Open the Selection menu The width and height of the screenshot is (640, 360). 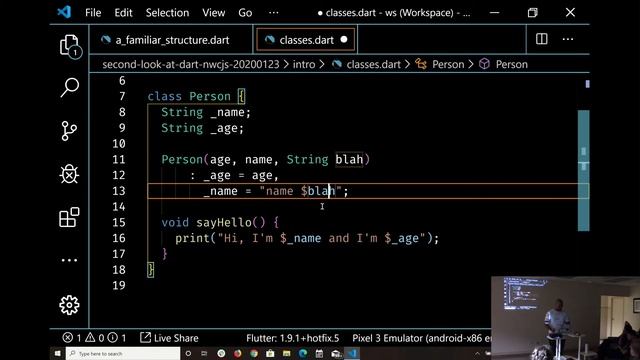coord(167,13)
